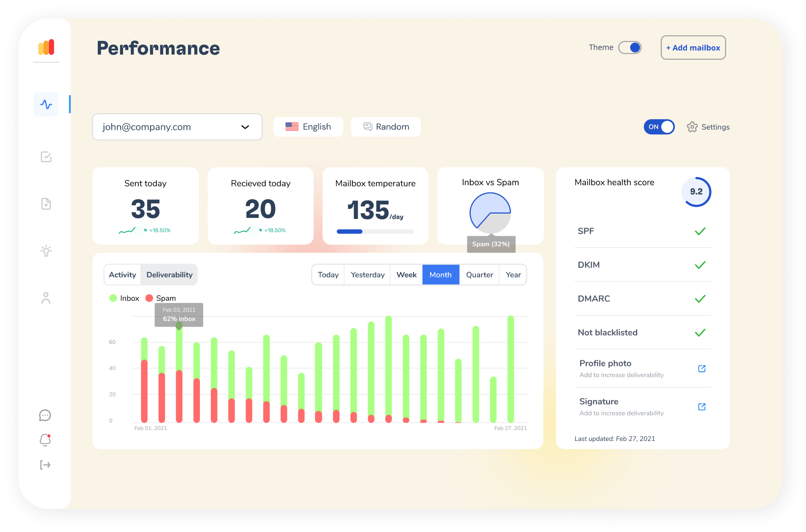Click the Mailbox temperature progress bar

pos(375,232)
